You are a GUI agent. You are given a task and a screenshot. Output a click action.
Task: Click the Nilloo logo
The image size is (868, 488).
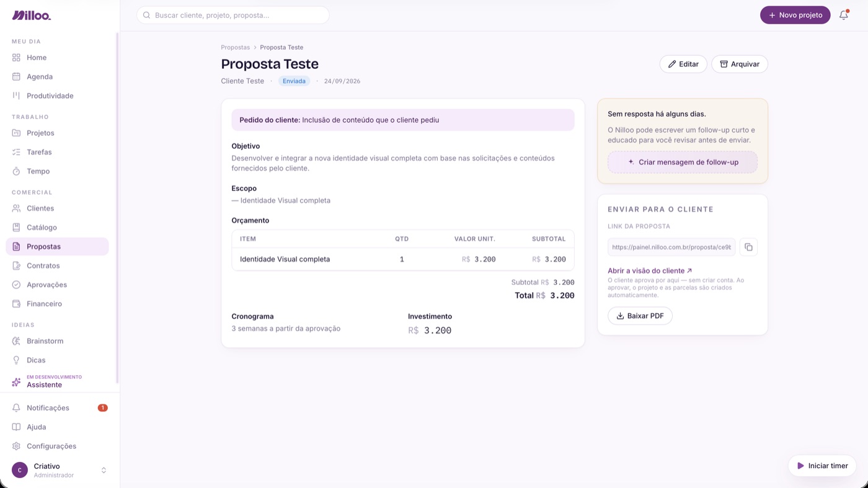31,15
